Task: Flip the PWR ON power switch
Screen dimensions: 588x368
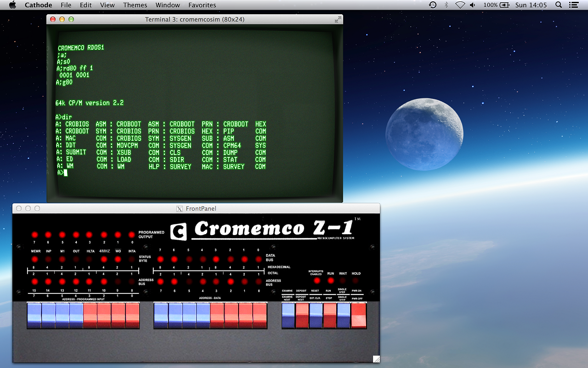Action: [x=358, y=316]
